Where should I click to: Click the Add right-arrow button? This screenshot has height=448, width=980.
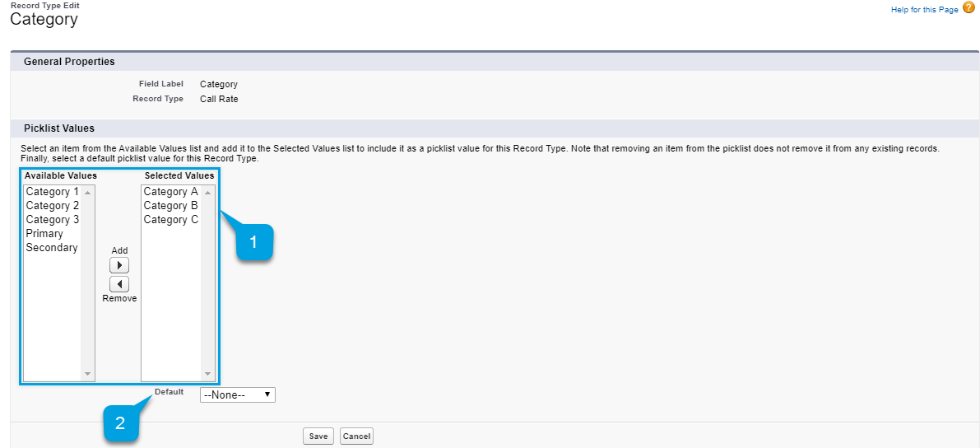pos(119,265)
